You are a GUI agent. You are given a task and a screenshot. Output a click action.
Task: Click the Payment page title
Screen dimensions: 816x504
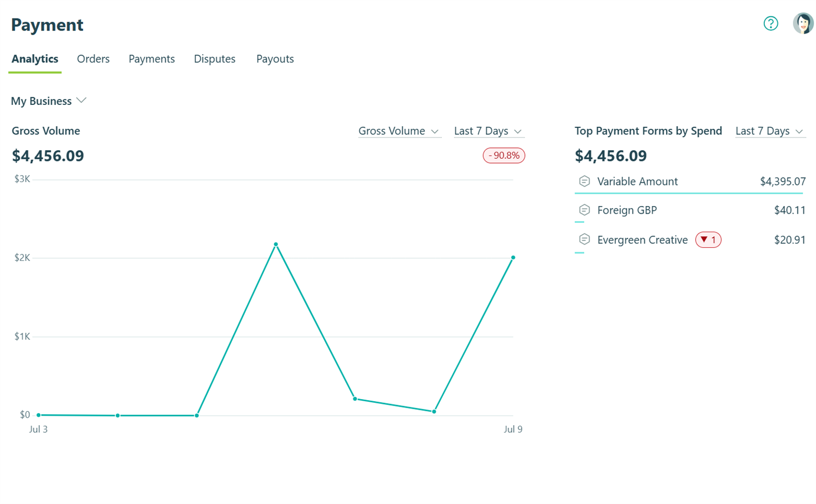(47, 25)
